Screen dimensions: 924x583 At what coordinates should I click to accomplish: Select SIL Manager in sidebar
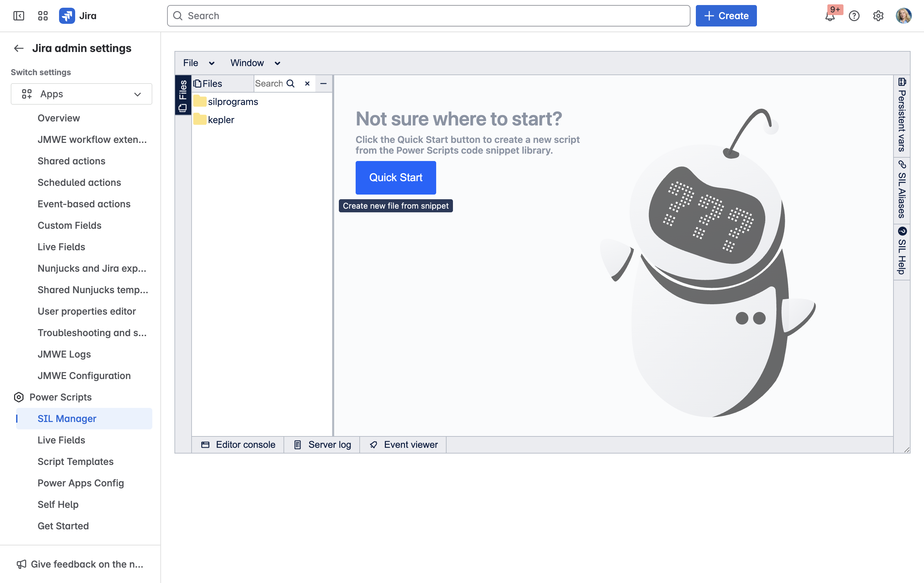tap(84, 418)
